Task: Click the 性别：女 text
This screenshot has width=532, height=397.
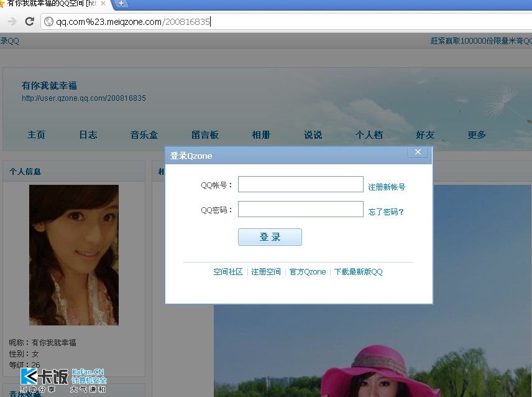Action: [24, 354]
